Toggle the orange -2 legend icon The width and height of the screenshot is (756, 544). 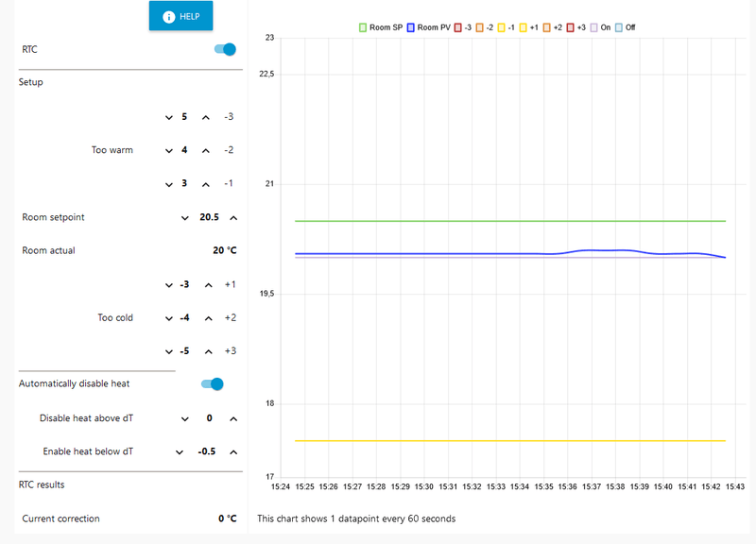click(479, 26)
